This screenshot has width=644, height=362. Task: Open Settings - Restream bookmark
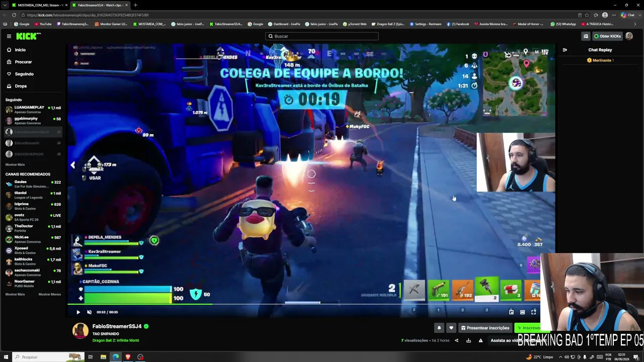click(426, 24)
